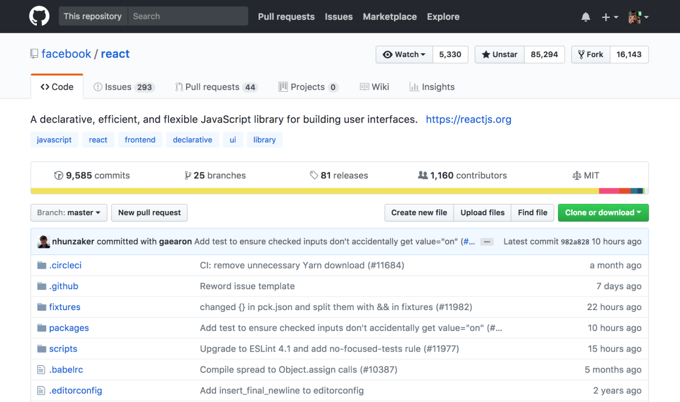Click the releases tag icon
680x402 pixels.
[314, 175]
